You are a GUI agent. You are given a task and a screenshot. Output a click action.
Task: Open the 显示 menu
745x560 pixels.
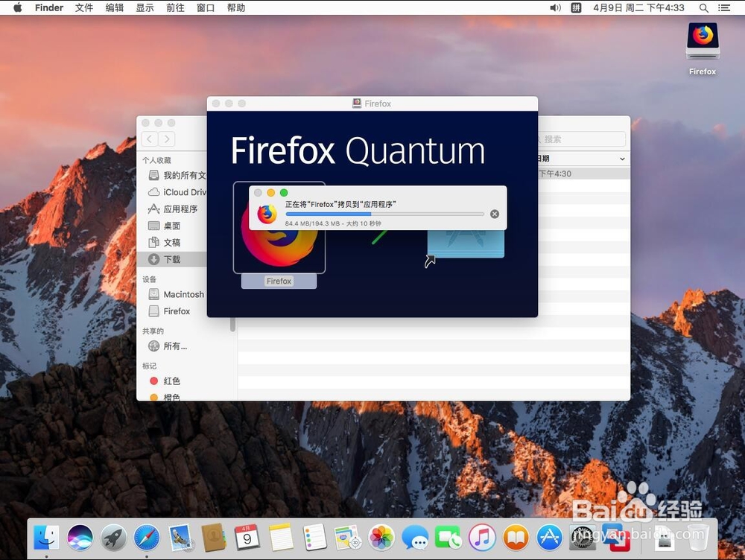(145, 7)
